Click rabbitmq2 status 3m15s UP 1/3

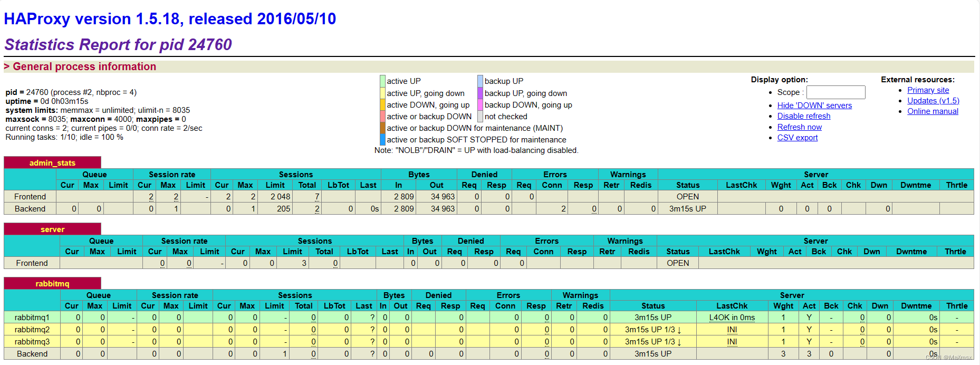point(653,330)
